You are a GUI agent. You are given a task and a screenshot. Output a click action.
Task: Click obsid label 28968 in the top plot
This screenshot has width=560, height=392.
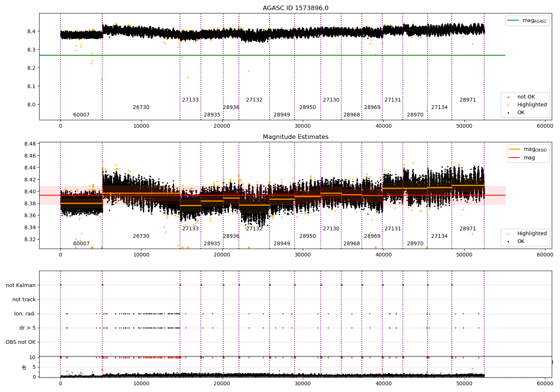[x=352, y=115]
